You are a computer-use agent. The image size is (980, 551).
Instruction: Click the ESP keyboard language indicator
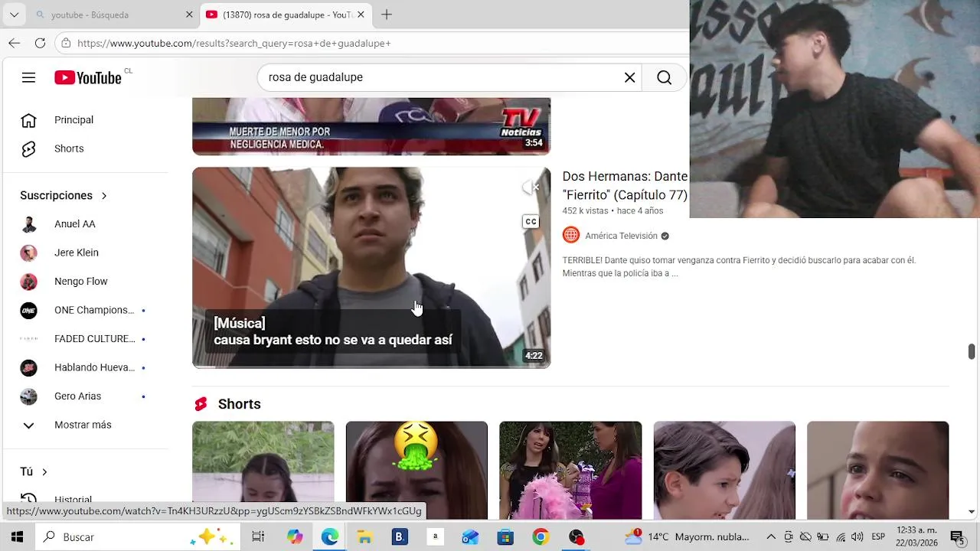pyautogui.click(x=878, y=537)
